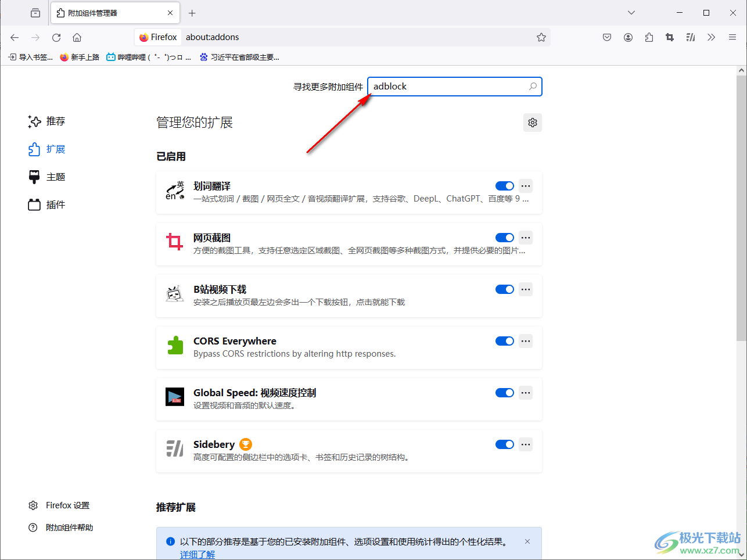The height and width of the screenshot is (560, 747).
Task: Click the Firefox identity label in address bar
Action: (x=158, y=37)
